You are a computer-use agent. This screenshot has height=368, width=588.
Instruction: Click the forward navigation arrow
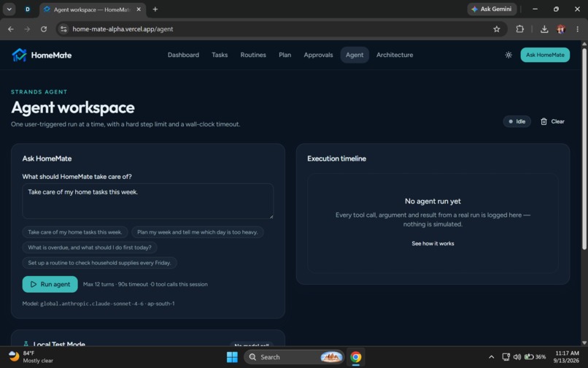click(x=27, y=29)
